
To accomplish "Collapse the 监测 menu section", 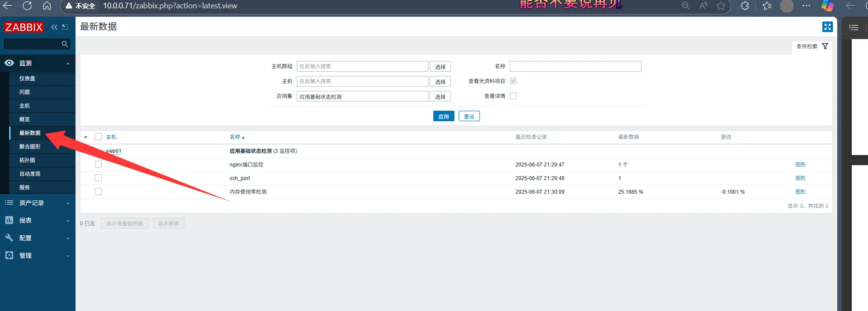I will tap(37, 63).
